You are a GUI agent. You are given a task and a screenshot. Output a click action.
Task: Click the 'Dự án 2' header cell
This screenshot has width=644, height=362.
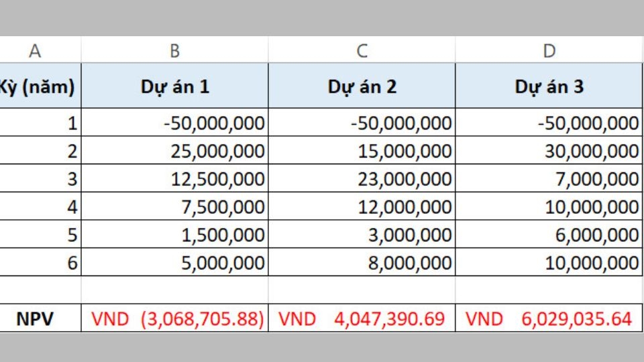pyautogui.click(x=362, y=86)
